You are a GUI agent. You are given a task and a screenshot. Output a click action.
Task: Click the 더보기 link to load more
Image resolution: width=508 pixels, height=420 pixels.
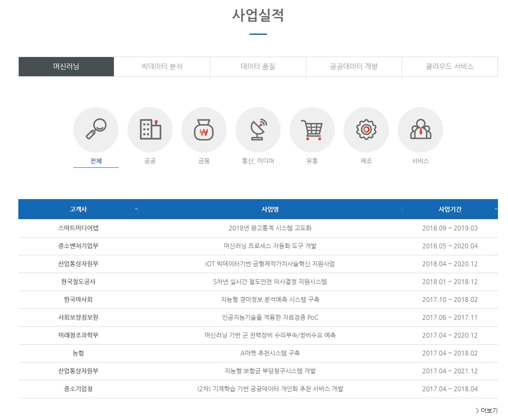pyautogui.click(x=487, y=410)
